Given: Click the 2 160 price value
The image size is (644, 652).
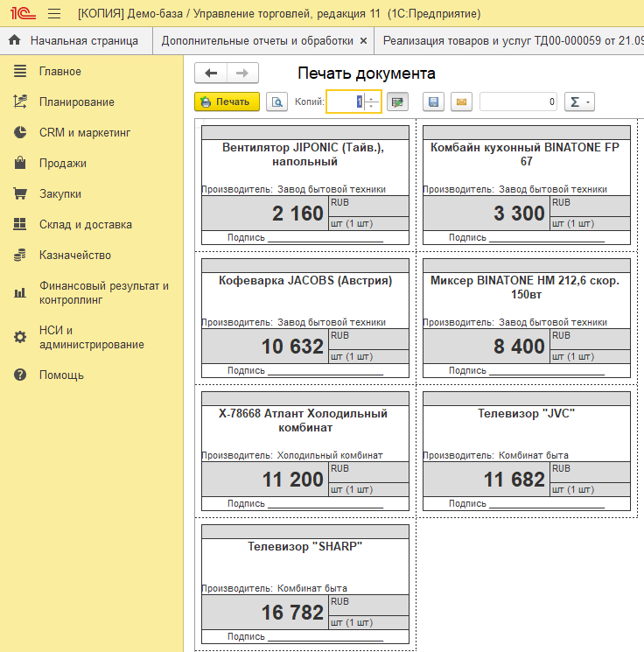Looking at the screenshot, I should pyautogui.click(x=297, y=214).
